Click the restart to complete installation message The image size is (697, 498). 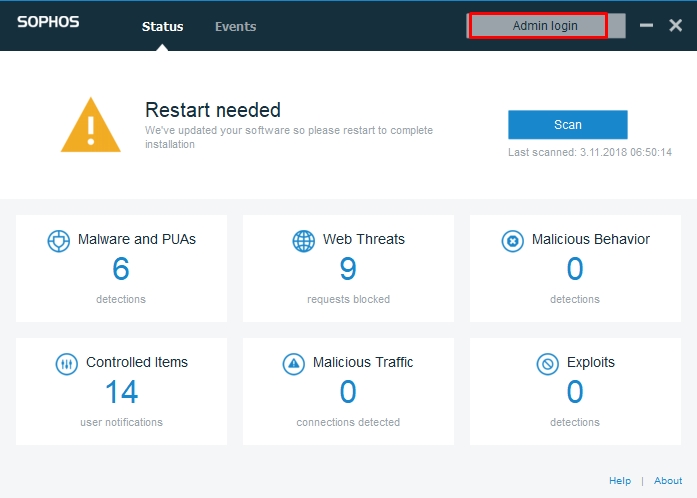click(x=289, y=137)
